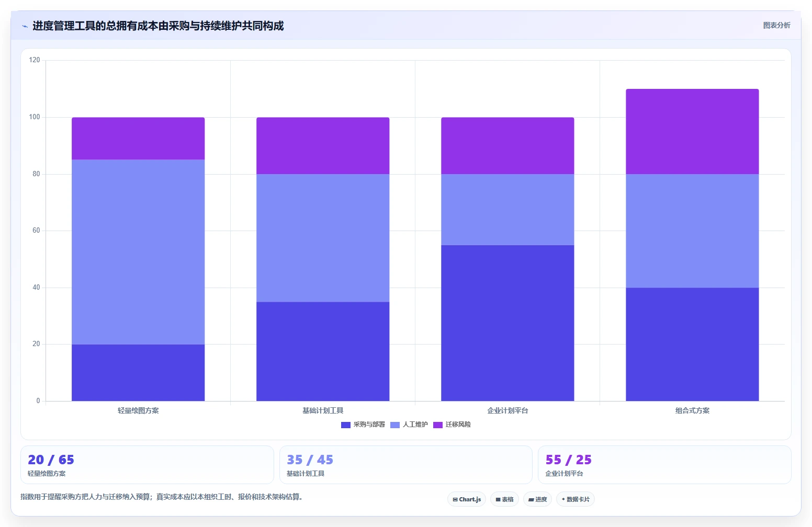
Task: Click the 100 y-axis tick label
Action: click(35, 117)
